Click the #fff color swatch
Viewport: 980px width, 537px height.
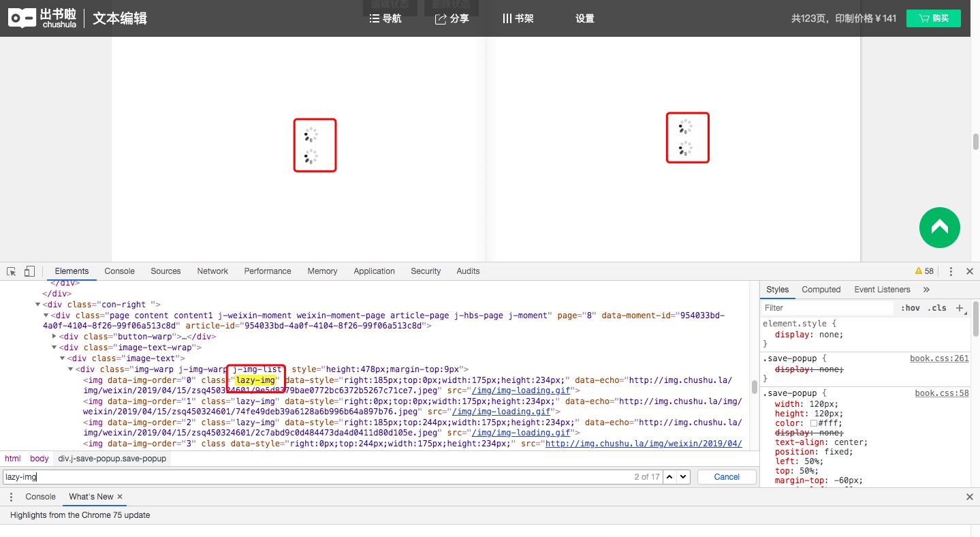(813, 424)
